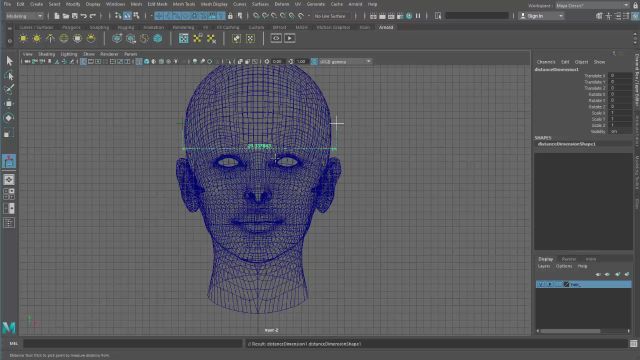Screen dimensions: 640x360
Task: Open Arnold RenderView from shelf
Action: coord(276,38)
